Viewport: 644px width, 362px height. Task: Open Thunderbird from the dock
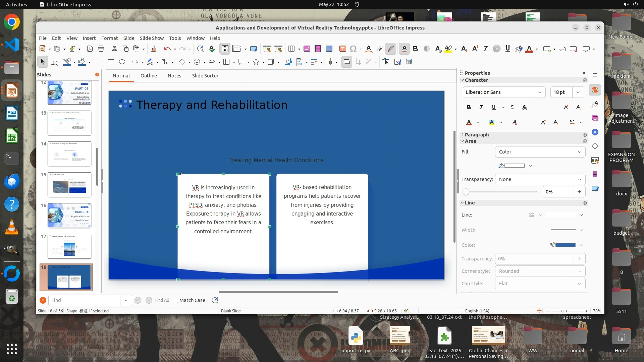point(12,182)
